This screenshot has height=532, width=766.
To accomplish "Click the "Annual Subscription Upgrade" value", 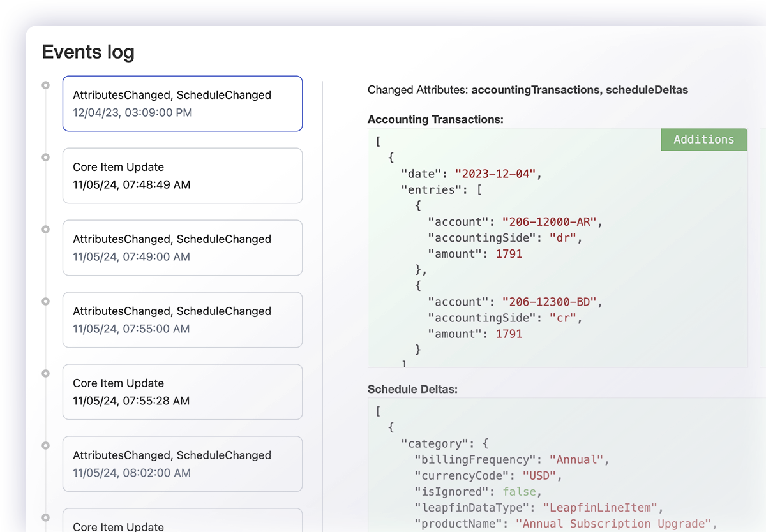I will click(x=613, y=524).
